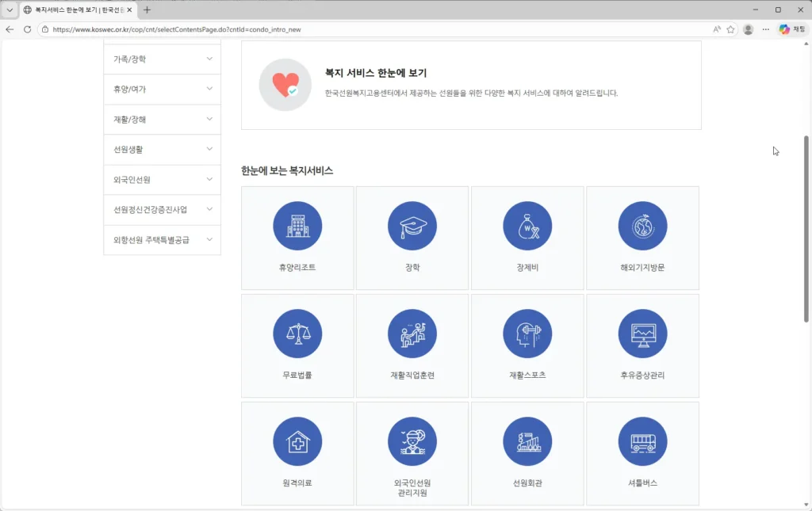Open the 후유증상관리 monitor icon
812x511 pixels.
(x=642, y=334)
